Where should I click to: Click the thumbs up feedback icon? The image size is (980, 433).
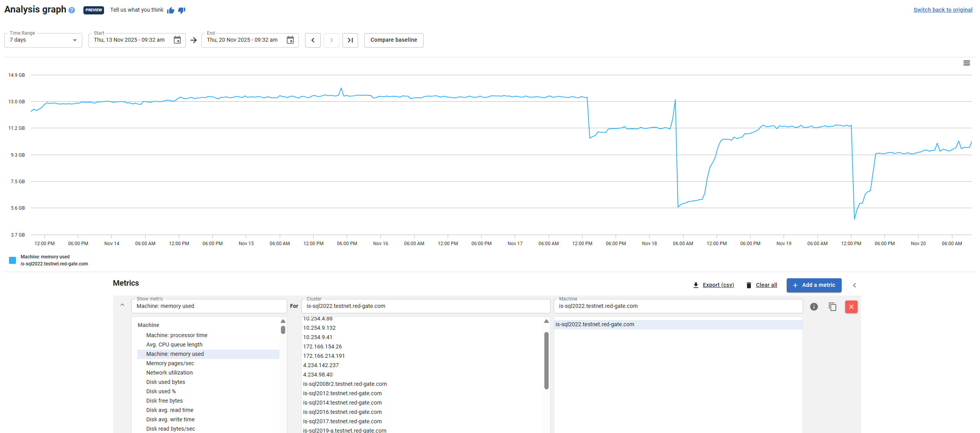pyautogui.click(x=170, y=10)
